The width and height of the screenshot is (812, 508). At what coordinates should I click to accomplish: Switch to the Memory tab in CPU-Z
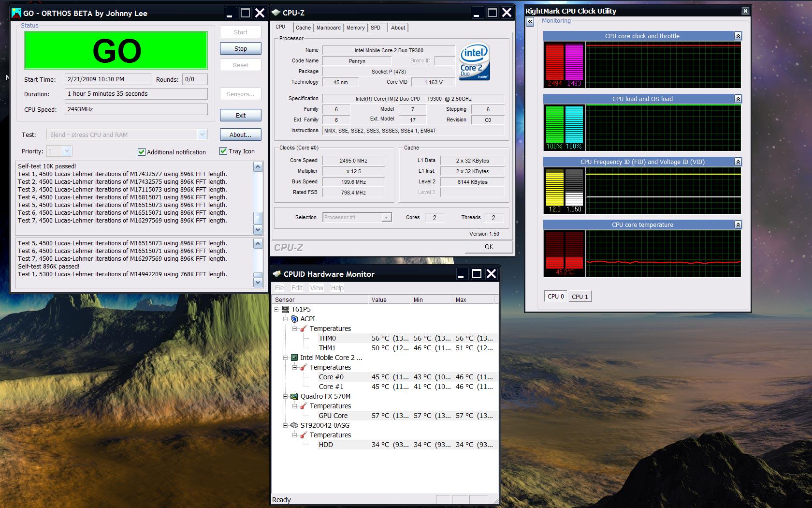coord(356,28)
